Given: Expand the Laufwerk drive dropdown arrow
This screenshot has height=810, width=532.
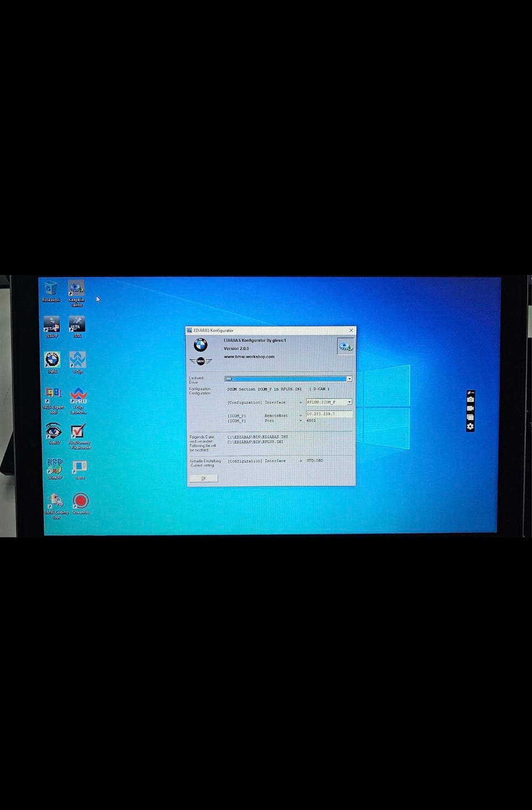Looking at the screenshot, I should pos(349,379).
